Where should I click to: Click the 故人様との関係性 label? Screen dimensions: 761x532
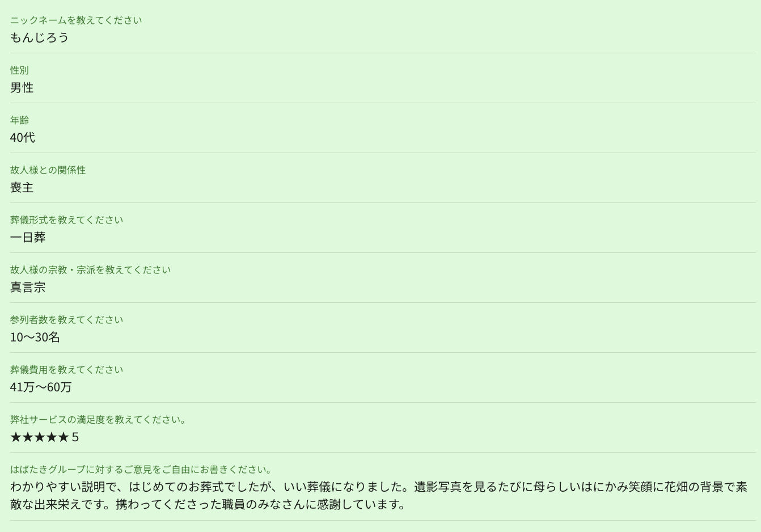(x=48, y=170)
